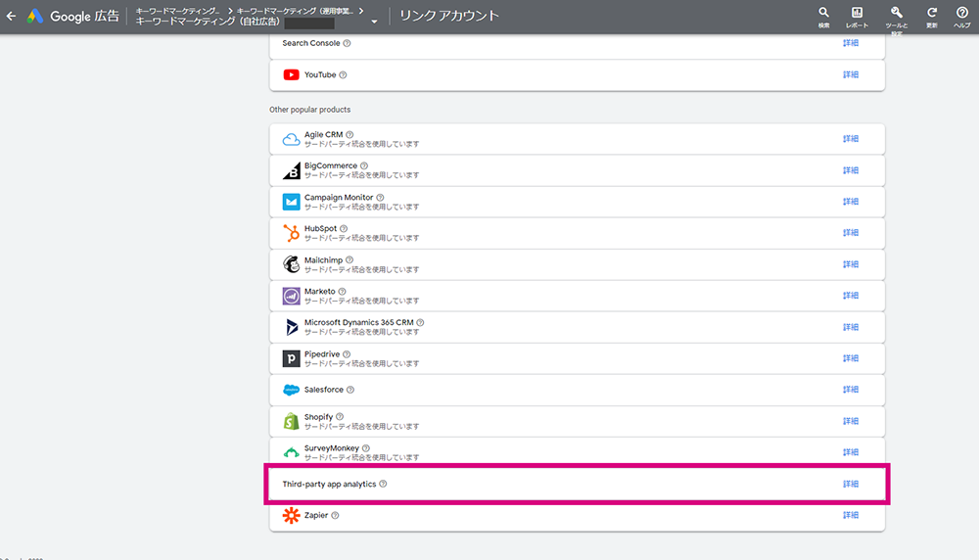Screen dimensions: 979x560
Task: Click second breadcrumb キーワードマーケティング（運用事業
Action: 295,11
